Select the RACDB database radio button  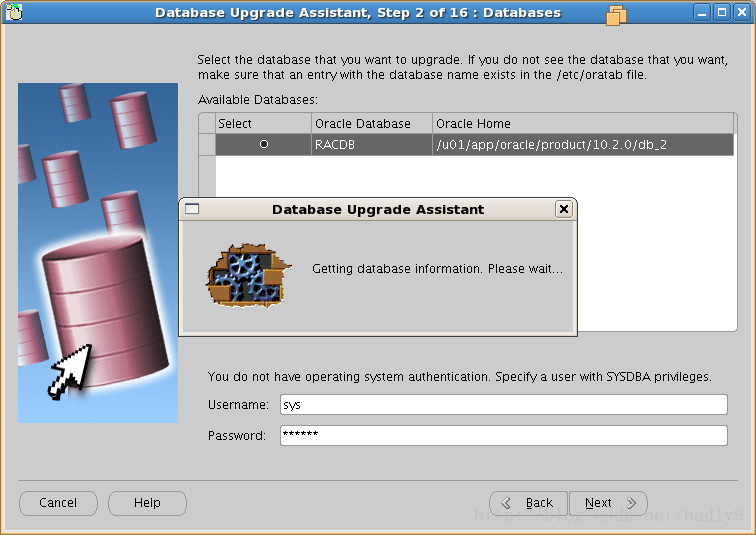pyautogui.click(x=264, y=144)
